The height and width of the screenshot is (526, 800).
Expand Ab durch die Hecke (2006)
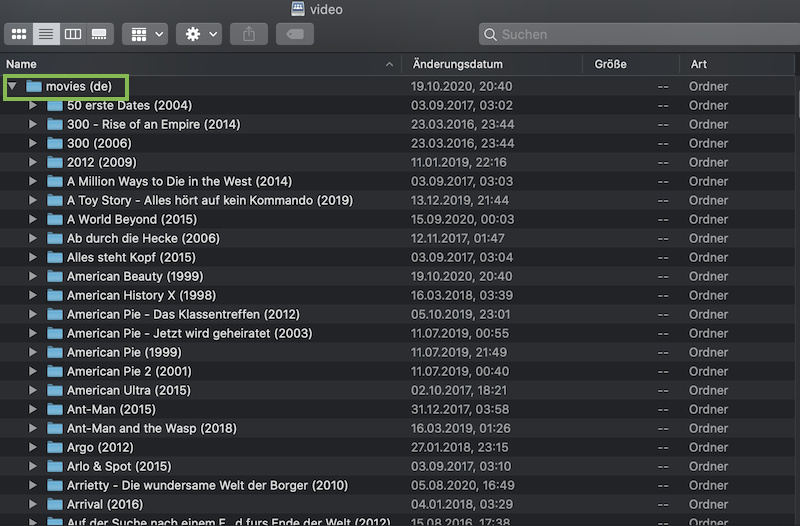pyautogui.click(x=33, y=238)
